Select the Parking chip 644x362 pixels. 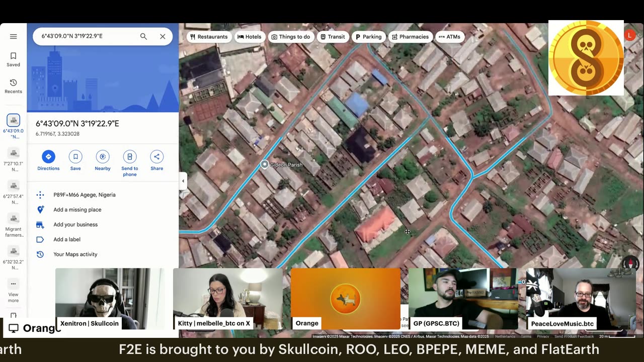pyautogui.click(x=369, y=37)
